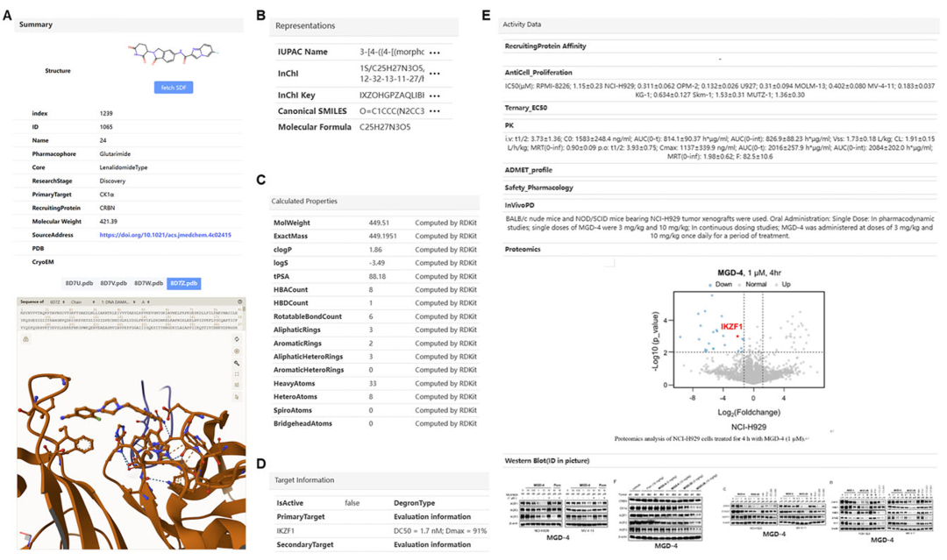The width and height of the screenshot is (947, 560).
Task: Expand the InChI Key ellipsis
Action: (x=434, y=96)
